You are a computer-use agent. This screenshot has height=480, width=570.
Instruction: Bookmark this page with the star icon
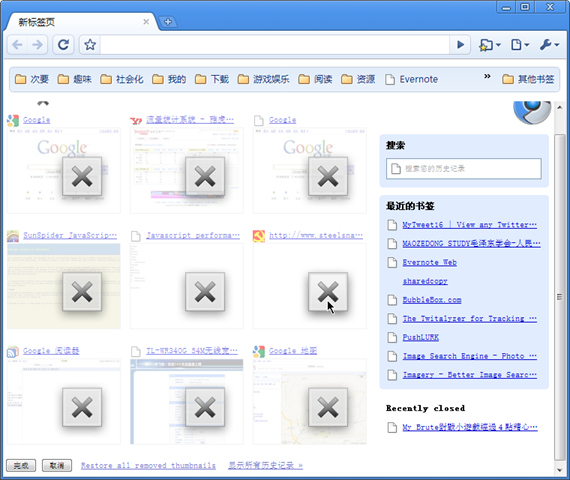click(90, 45)
